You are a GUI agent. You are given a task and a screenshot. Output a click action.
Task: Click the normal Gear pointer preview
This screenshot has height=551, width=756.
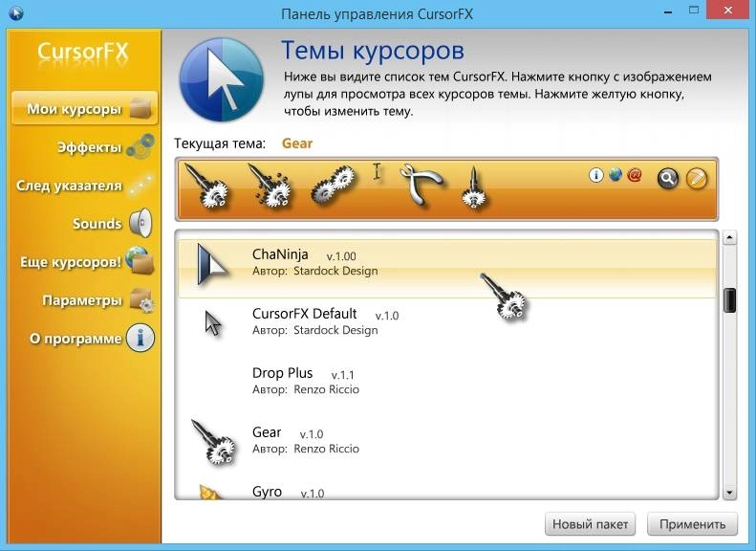[207, 187]
